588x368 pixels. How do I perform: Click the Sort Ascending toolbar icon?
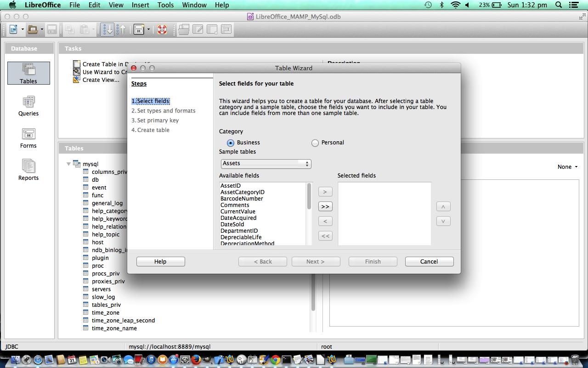pos(107,29)
